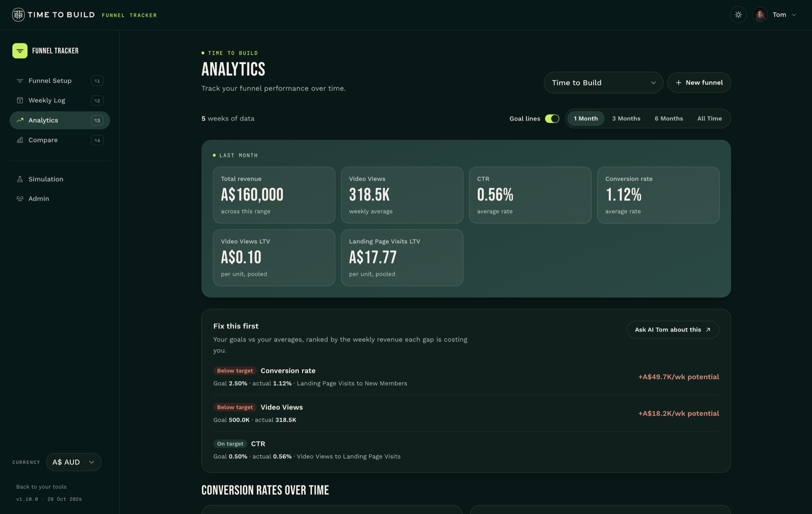Toggle the light/dark theme sun icon
This screenshot has width=812, height=514.
(738, 15)
